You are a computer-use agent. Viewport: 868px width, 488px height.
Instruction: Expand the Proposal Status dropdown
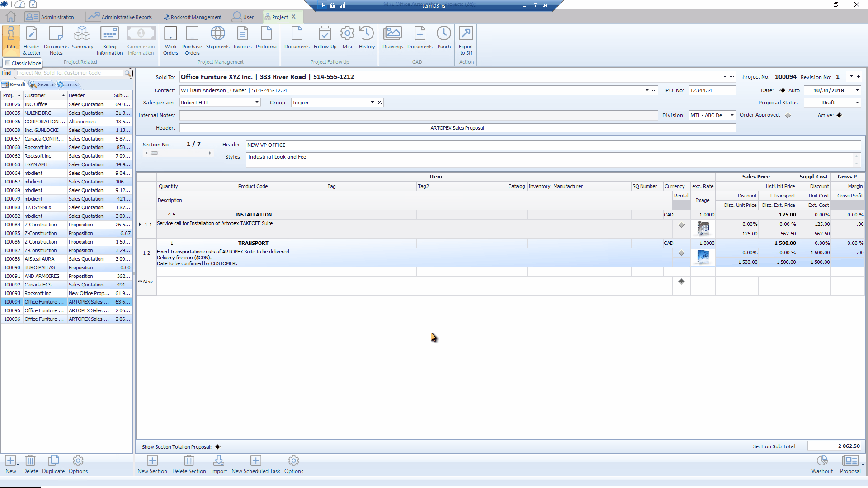coord(857,103)
